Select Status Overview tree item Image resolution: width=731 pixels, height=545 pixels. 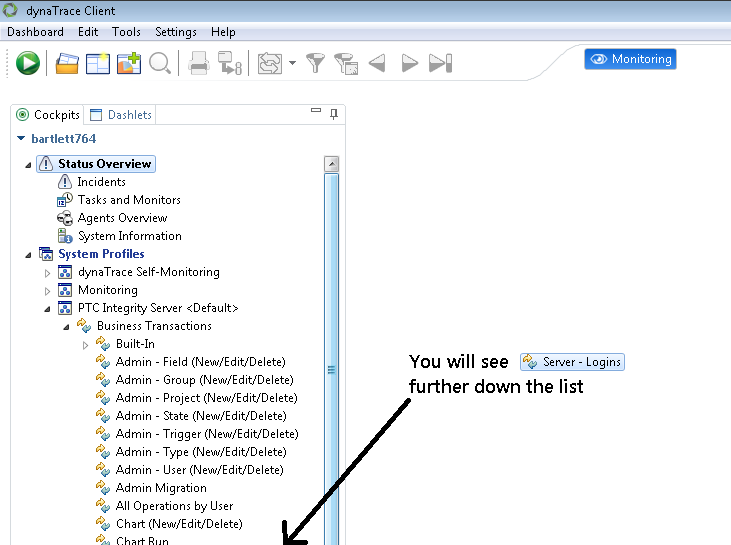[96, 164]
